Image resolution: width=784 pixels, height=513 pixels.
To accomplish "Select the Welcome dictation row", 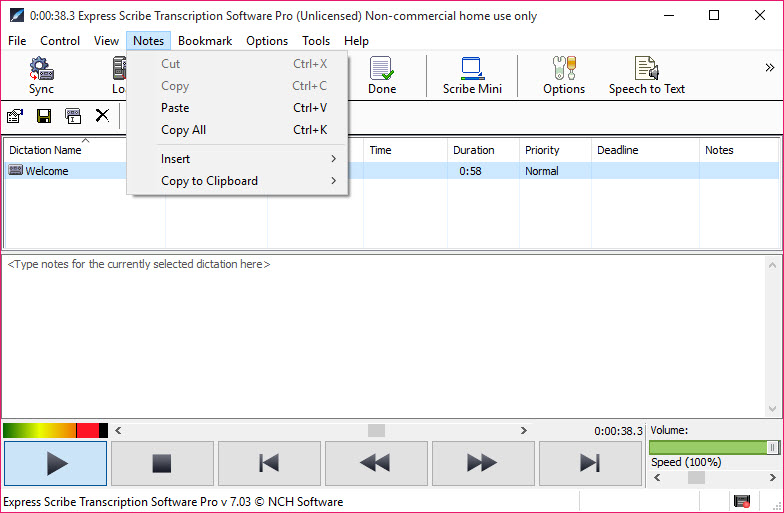I will click(392, 170).
